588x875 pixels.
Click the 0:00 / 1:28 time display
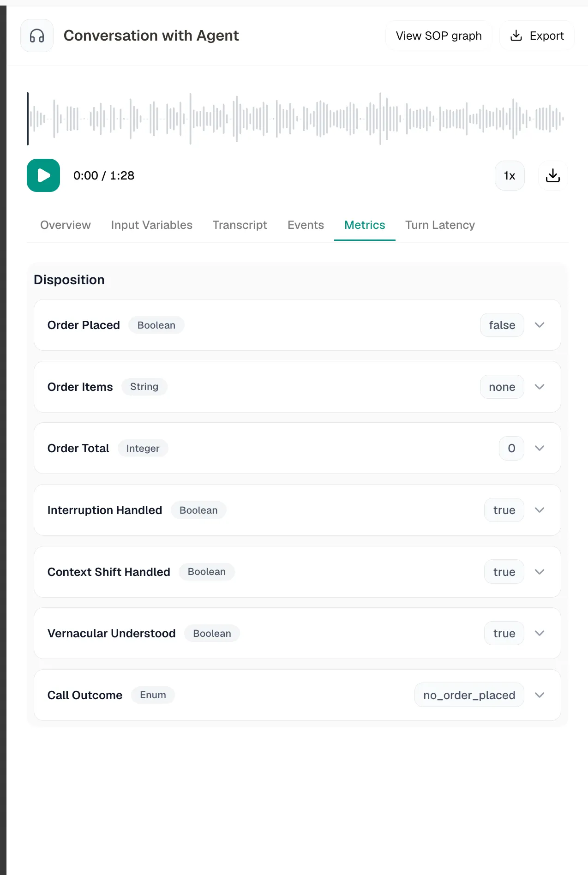tap(104, 175)
